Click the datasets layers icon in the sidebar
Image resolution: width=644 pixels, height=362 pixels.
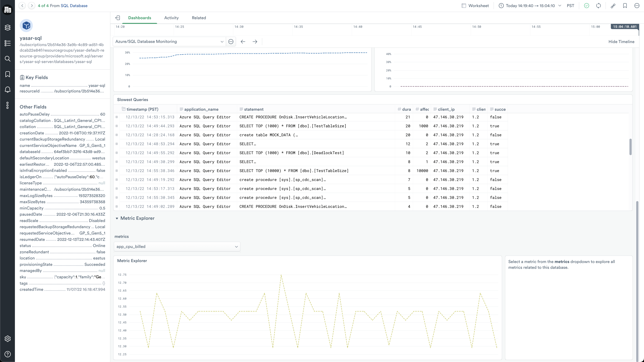tap(7, 28)
